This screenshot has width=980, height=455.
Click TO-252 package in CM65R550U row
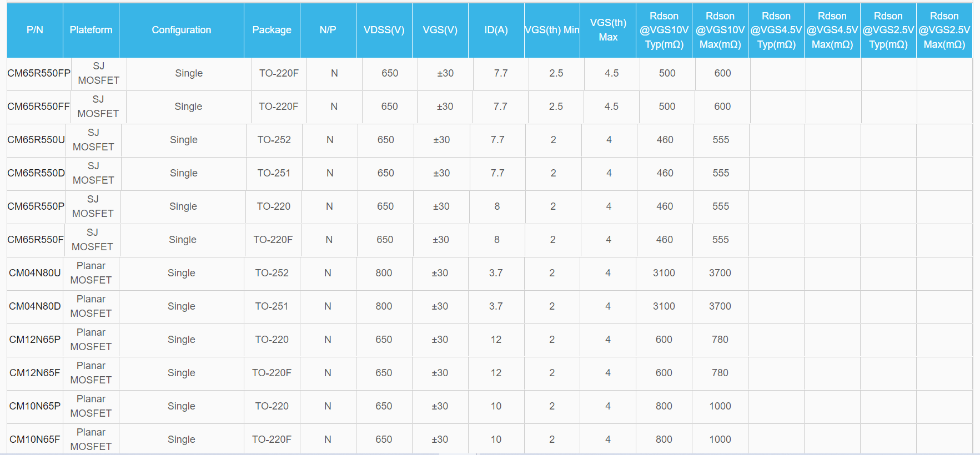tap(274, 140)
